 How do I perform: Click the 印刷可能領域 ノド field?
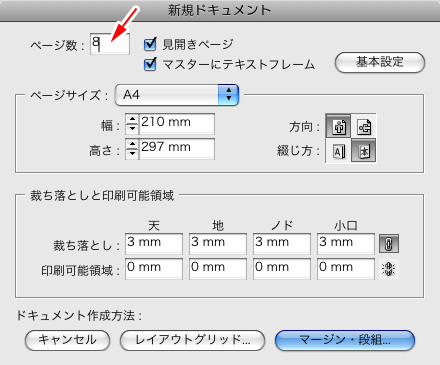click(x=282, y=269)
